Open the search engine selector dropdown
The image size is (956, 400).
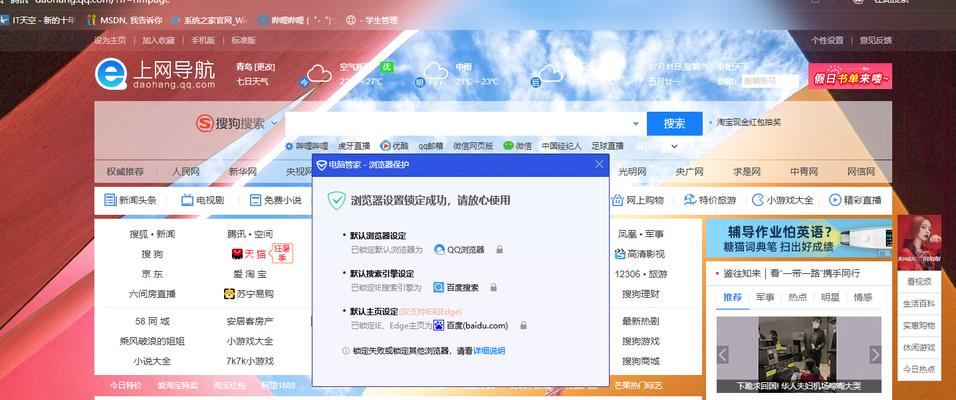tap(274, 123)
